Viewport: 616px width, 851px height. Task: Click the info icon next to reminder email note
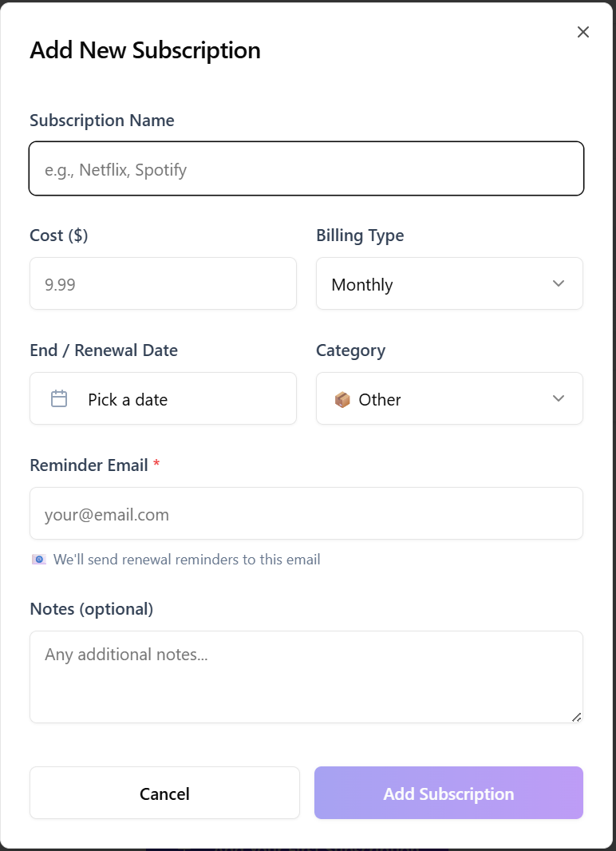tap(38, 559)
